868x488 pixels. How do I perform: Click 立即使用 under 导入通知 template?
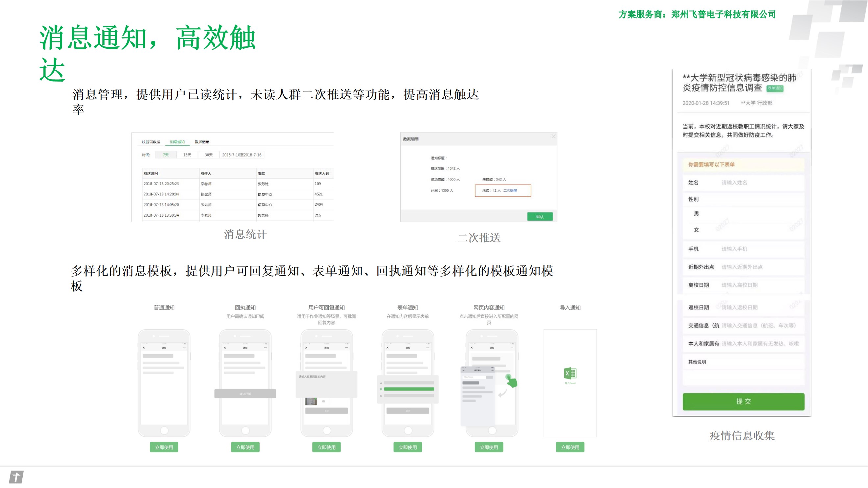pyautogui.click(x=570, y=447)
